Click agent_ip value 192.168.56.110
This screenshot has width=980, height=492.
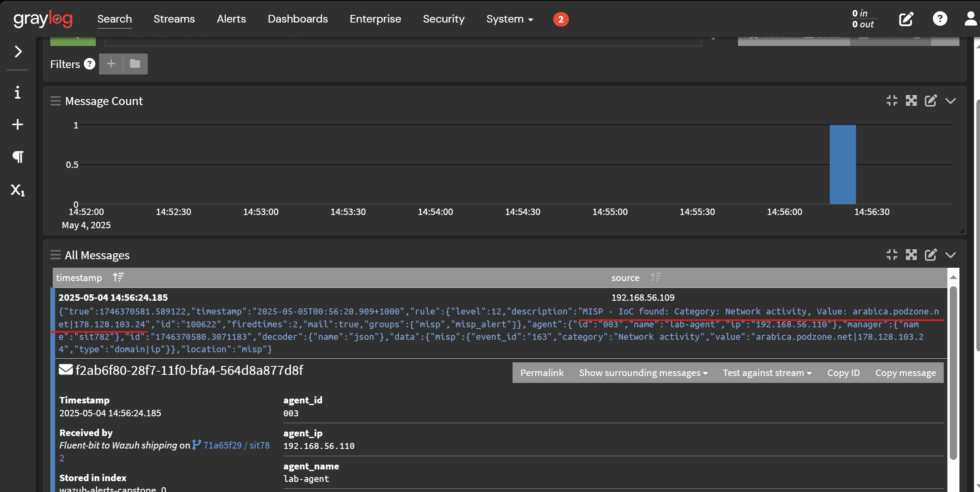click(319, 446)
